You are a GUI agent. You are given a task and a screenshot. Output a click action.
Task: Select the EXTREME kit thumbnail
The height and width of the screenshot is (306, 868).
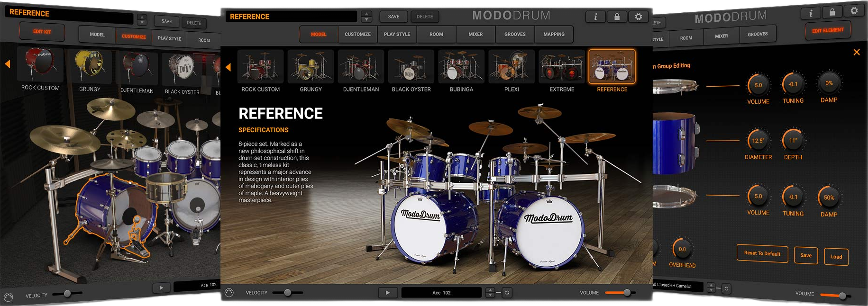coord(562,67)
